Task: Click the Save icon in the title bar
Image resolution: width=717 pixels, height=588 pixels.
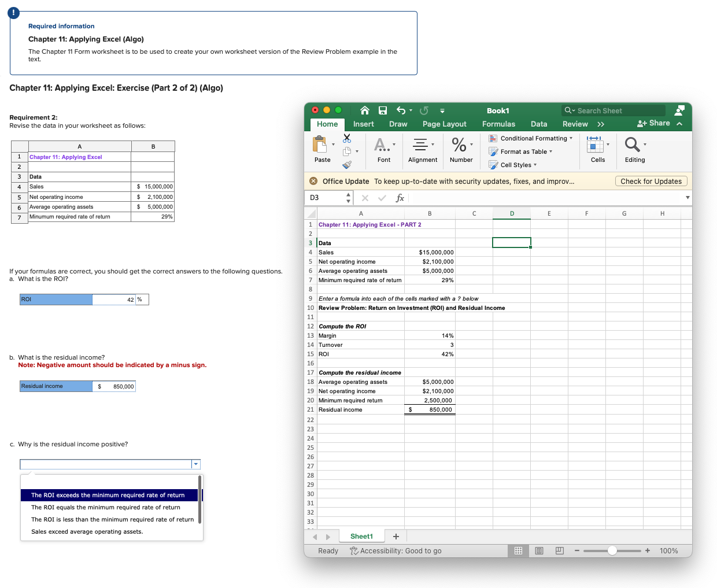Action: 382,110
